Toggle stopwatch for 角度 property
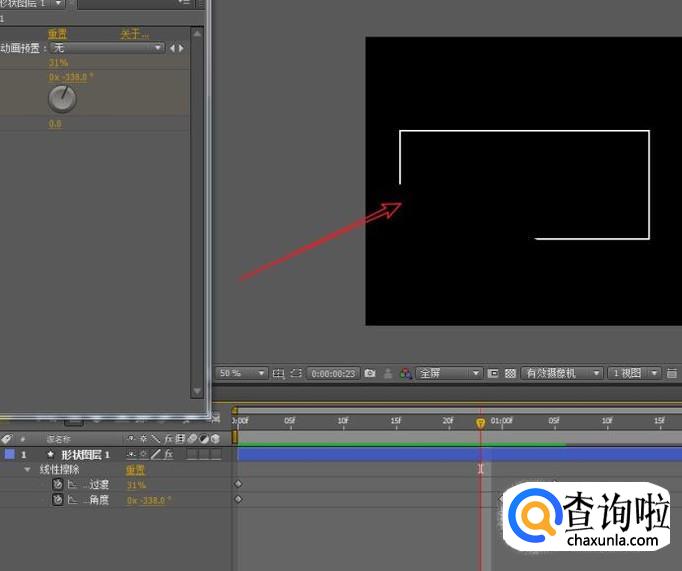 (x=57, y=500)
